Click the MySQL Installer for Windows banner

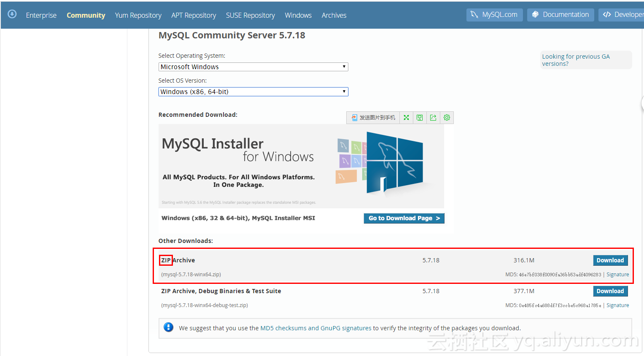click(301, 166)
